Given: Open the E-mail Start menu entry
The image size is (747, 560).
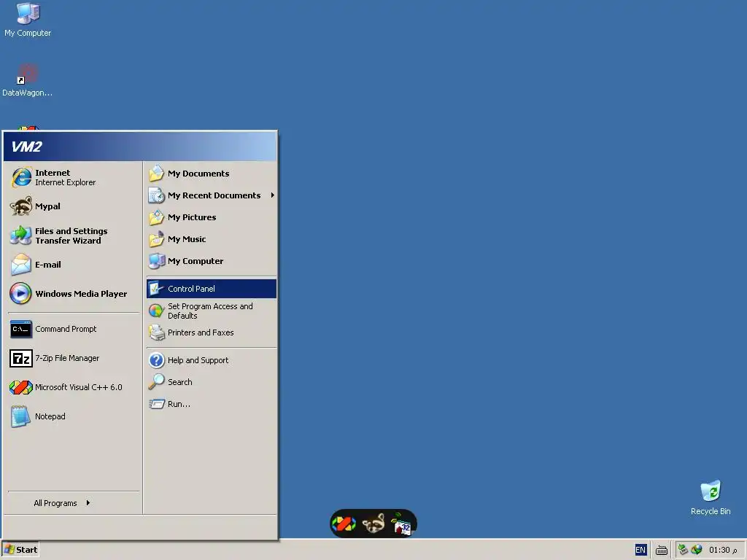Looking at the screenshot, I should coord(74,264).
